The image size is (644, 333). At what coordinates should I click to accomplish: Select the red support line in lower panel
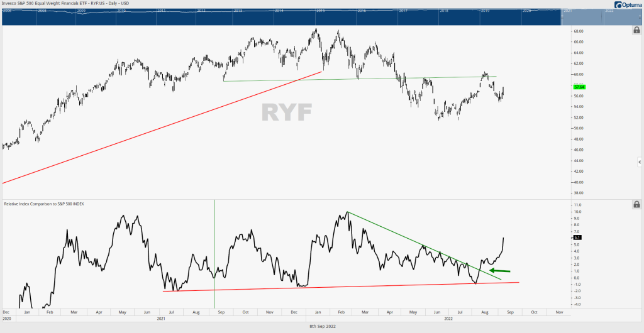[x=341, y=287]
